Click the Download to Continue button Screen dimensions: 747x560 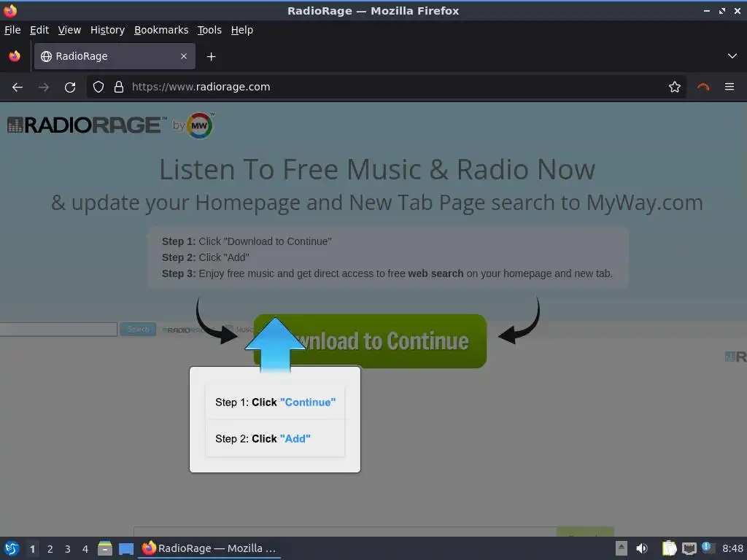(x=370, y=341)
